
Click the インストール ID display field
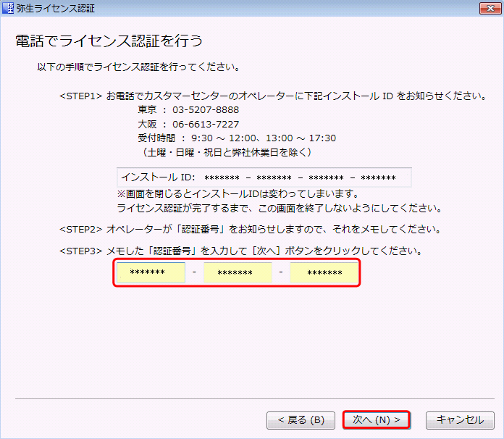(x=264, y=177)
